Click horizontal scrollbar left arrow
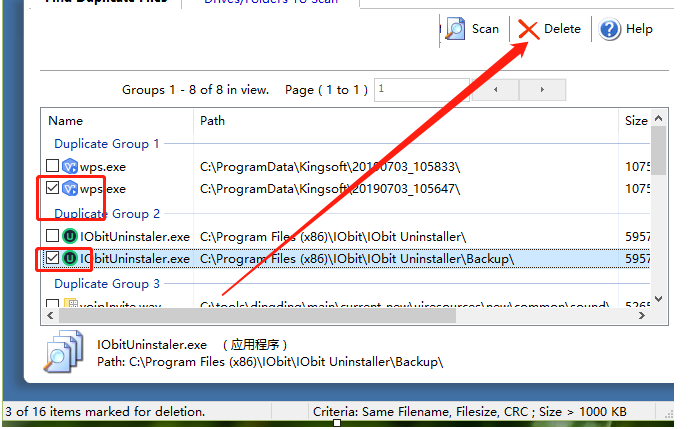Viewport: 697px width, 429px height. coord(50,316)
